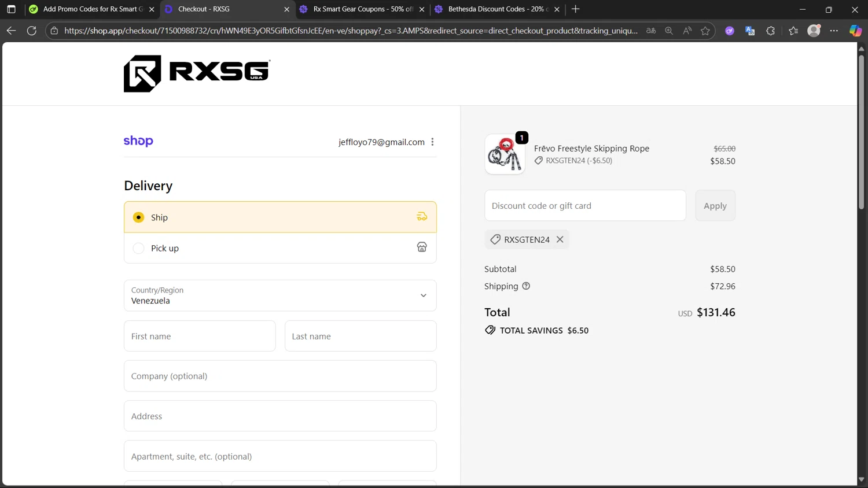Viewport: 868px width, 488px height.
Task: Reload the checkout page
Action: (32, 31)
